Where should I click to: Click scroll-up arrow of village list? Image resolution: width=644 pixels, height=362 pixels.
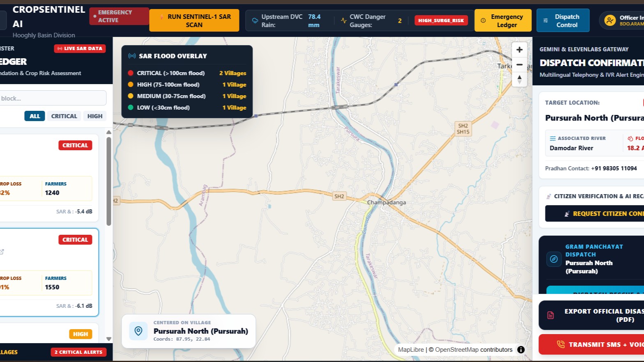[x=109, y=132]
